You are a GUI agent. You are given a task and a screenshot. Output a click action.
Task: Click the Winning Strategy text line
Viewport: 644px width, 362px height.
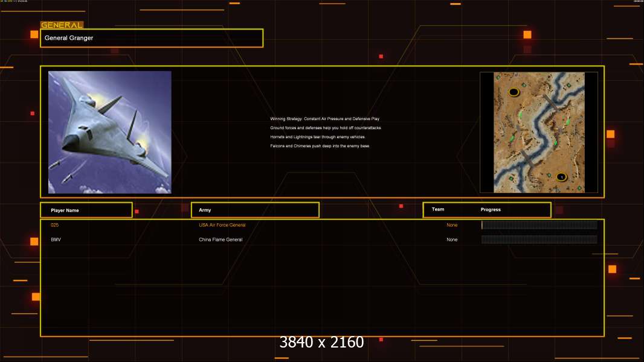pos(324,119)
